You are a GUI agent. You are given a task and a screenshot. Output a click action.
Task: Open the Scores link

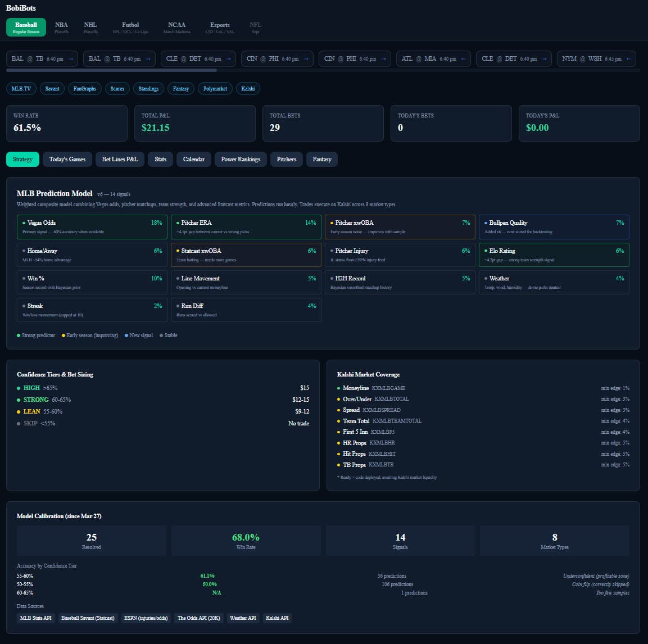(117, 88)
